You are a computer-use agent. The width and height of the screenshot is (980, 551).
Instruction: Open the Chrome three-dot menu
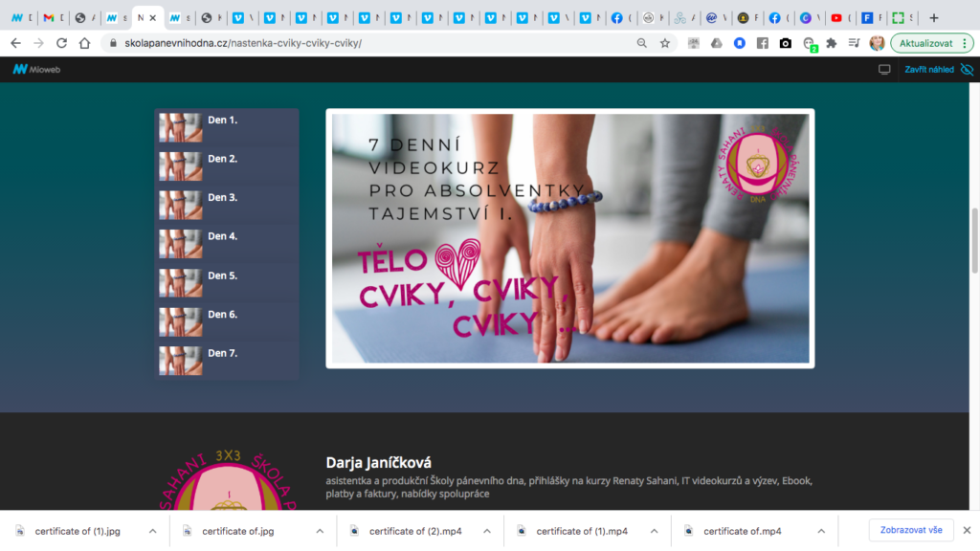point(965,43)
